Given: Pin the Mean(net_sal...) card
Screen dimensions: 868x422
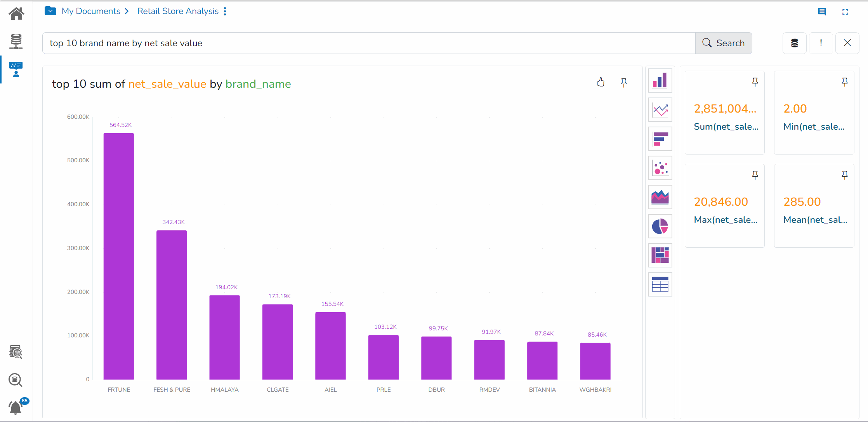Looking at the screenshot, I should (x=844, y=175).
